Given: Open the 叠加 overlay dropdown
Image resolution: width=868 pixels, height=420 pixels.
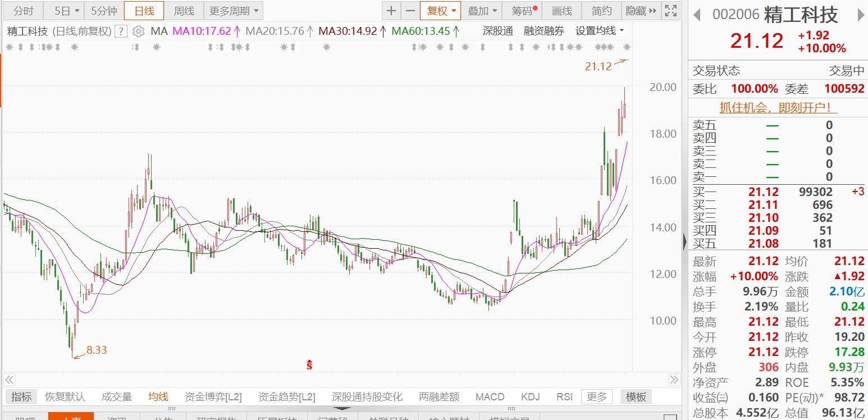Looking at the screenshot, I should tap(482, 11).
